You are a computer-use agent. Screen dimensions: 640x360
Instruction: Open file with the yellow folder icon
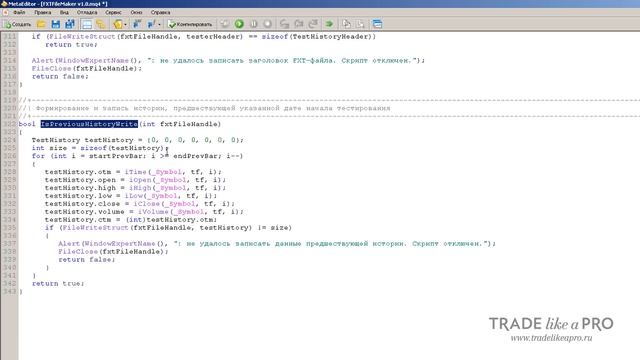[x=42, y=24]
